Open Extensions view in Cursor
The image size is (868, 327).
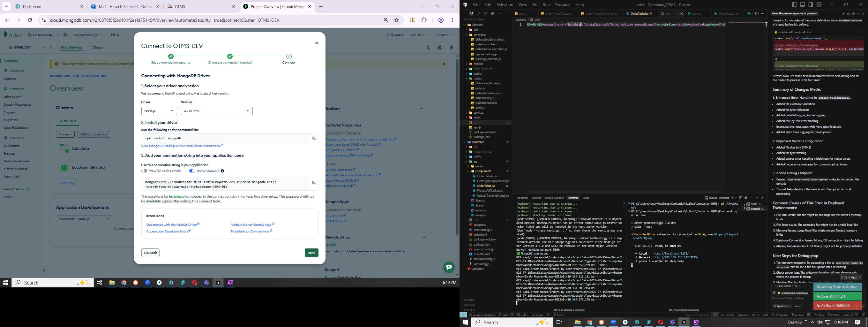coord(493,13)
